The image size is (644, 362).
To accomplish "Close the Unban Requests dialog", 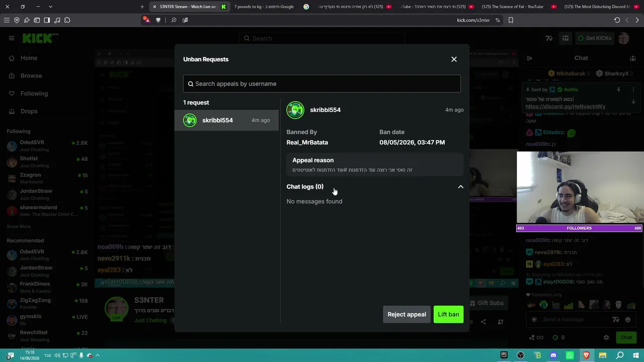I will click(454, 59).
